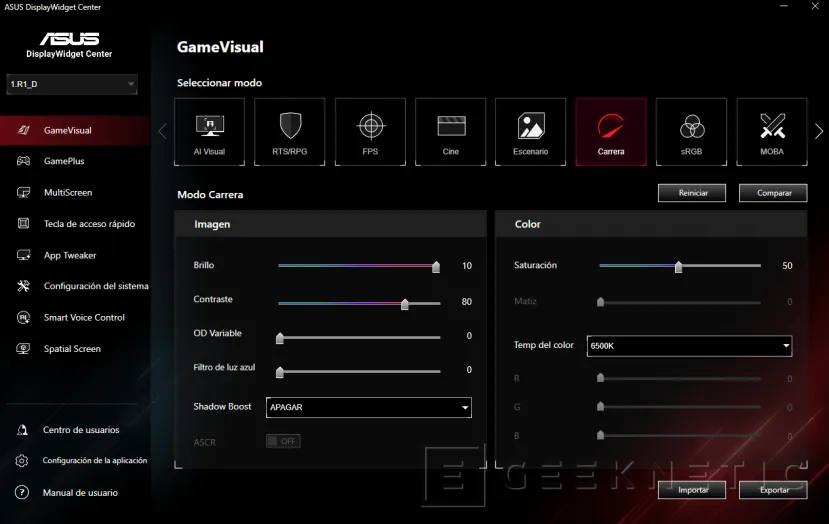Show next modes with right chevron
Image resolution: width=829 pixels, height=524 pixels.
[x=819, y=131]
